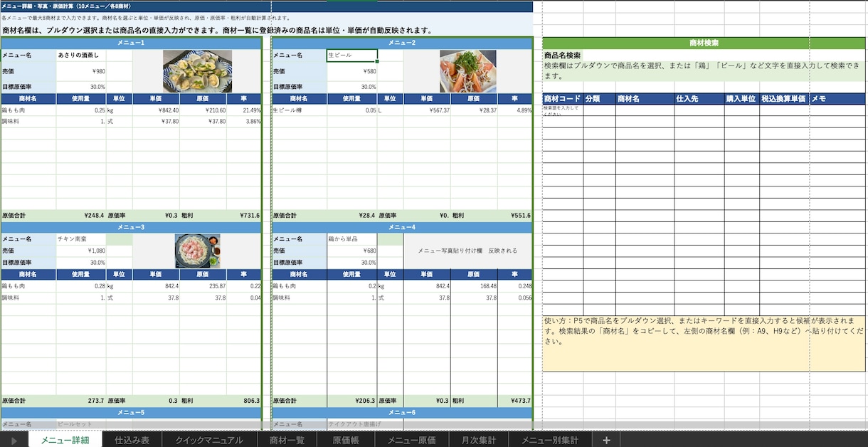868x447 pixels.
Task: Select usage amount 0.25 in Menu 1
Action: pos(81,110)
